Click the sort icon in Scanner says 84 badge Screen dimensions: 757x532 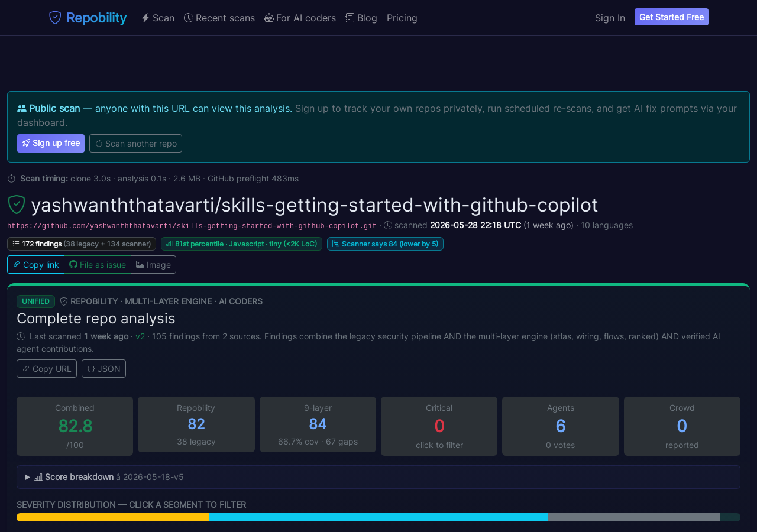pos(335,244)
